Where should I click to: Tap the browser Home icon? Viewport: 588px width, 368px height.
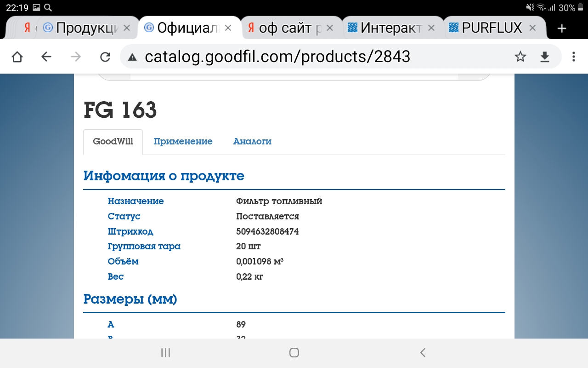(x=17, y=57)
